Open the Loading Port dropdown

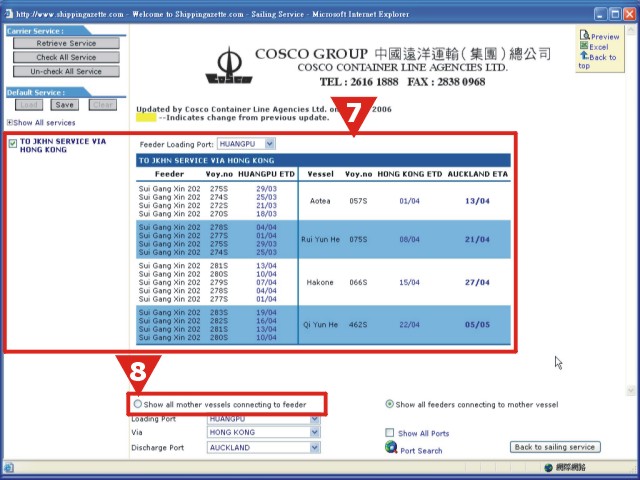(314, 419)
